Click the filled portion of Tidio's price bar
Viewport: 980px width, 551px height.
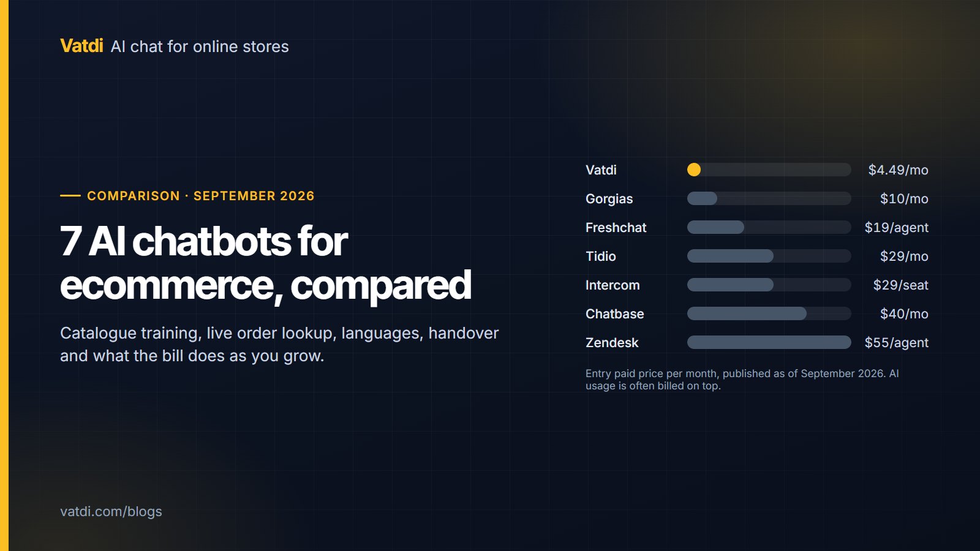tap(730, 256)
